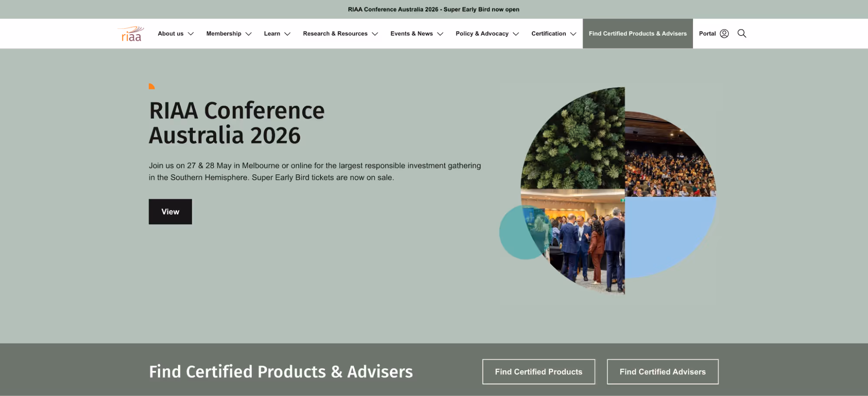
Task: Expand the Membership dropdown chevron
Action: click(x=248, y=34)
